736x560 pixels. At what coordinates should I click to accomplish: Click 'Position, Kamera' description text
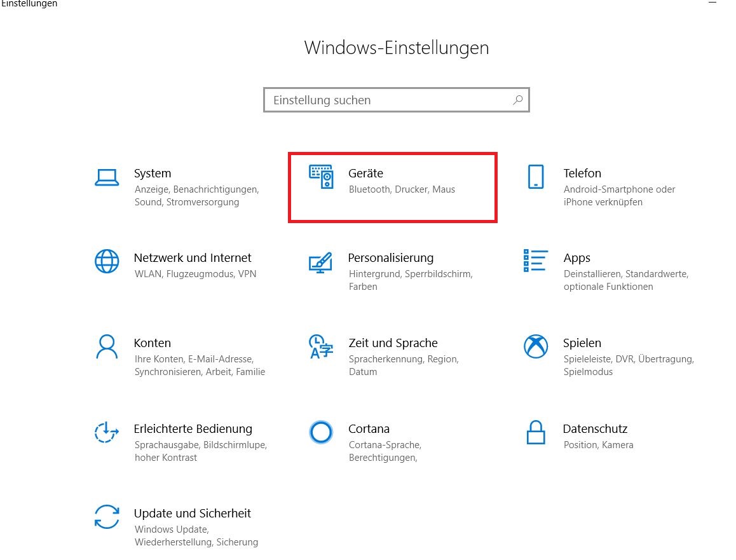[599, 444]
